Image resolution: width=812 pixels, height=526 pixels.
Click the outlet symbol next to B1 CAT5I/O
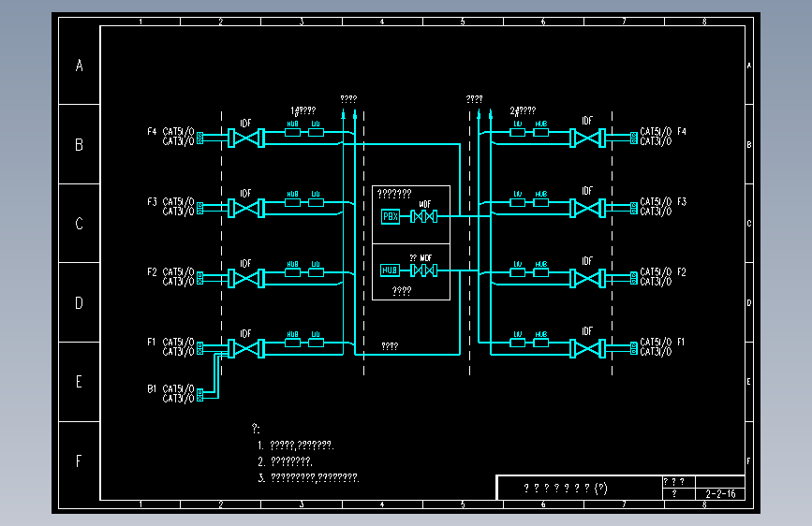point(199,395)
